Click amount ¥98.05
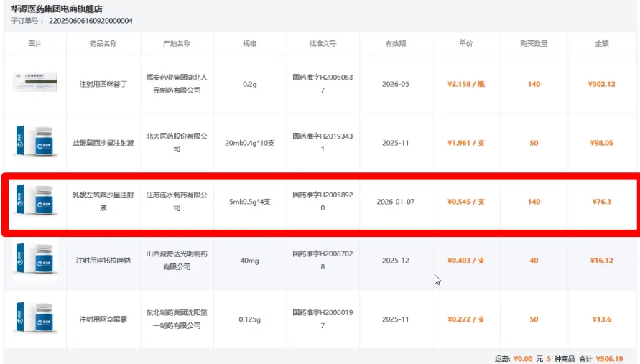640x364 pixels. click(602, 143)
